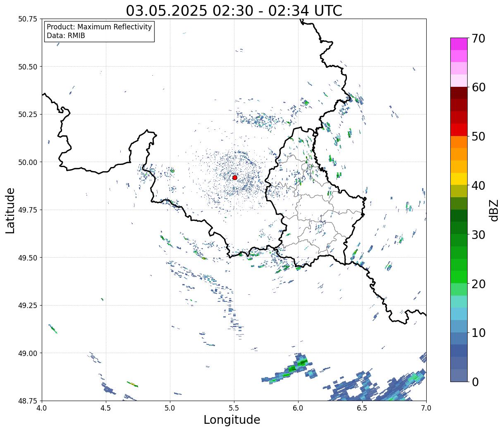Click the latitude tick label 49.50

pyautogui.click(x=28, y=258)
